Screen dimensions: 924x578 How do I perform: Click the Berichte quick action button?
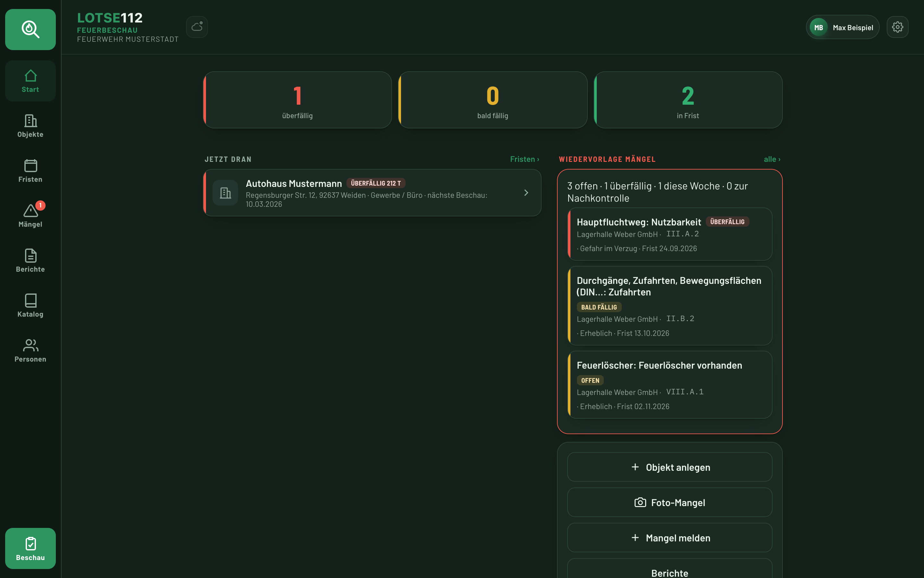(670, 569)
